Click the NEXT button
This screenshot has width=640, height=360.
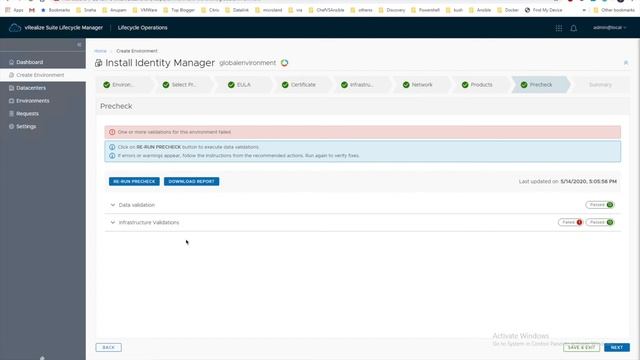[x=617, y=347]
